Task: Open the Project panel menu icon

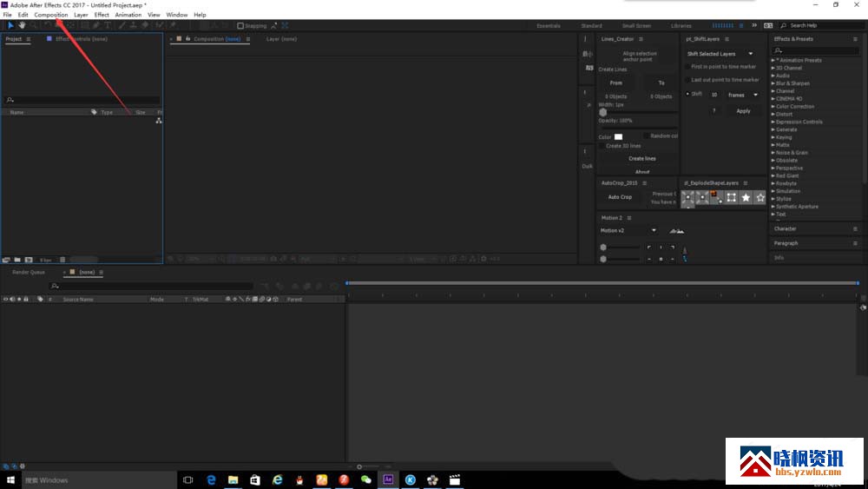Action: (29, 39)
